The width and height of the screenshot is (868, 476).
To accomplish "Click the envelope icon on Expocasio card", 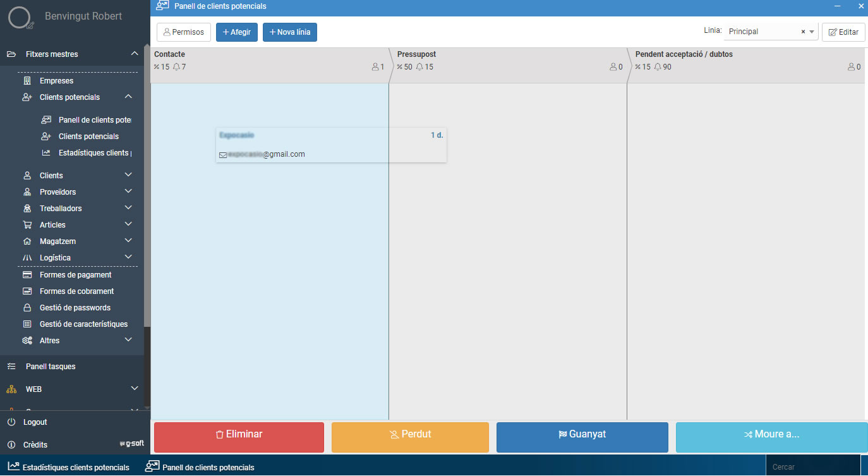I will click(223, 155).
